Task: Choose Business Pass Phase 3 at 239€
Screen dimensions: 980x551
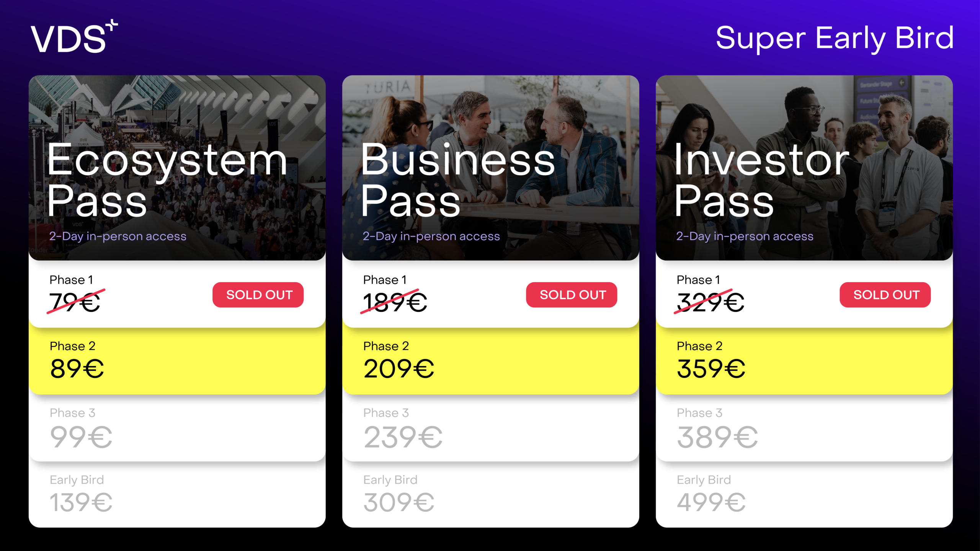Action: pyautogui.click(x=490, y=429)
